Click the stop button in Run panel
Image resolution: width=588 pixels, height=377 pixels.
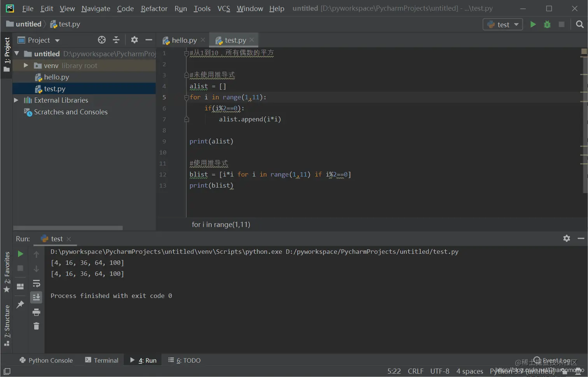tap(20, 268)
